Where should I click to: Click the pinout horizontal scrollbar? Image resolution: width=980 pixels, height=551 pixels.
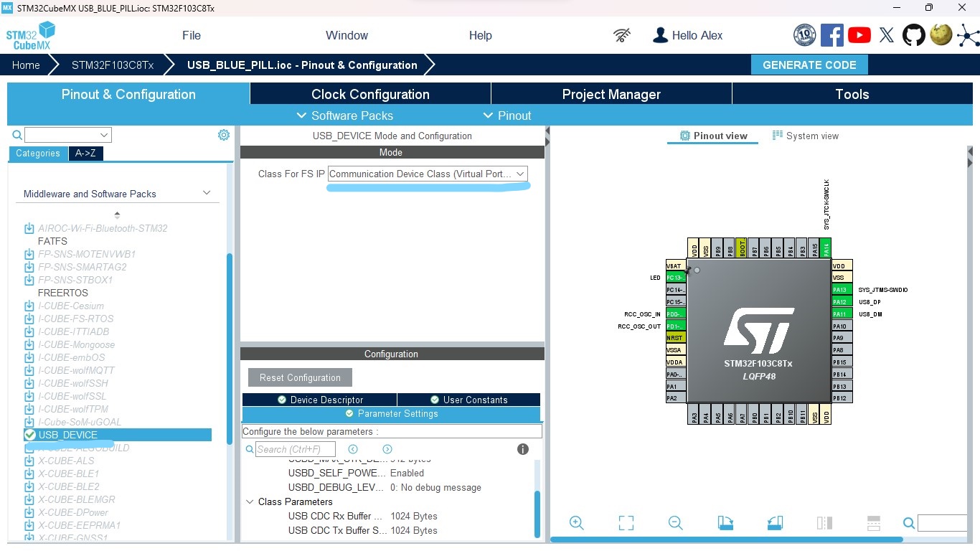(x=727, y=540)
